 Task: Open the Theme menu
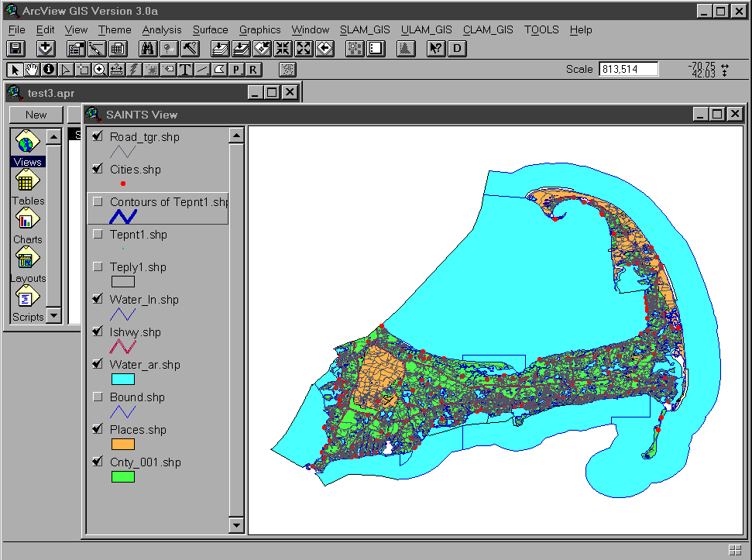point(115,29)
